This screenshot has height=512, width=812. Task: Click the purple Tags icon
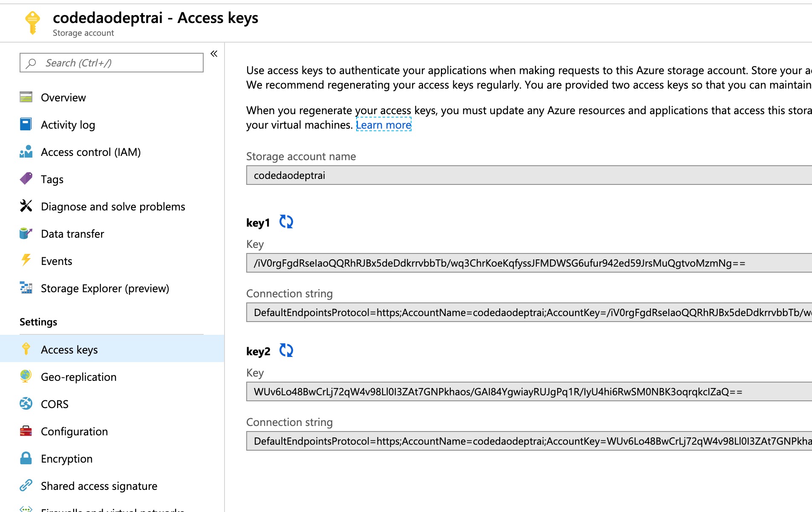tap(26, 179)
